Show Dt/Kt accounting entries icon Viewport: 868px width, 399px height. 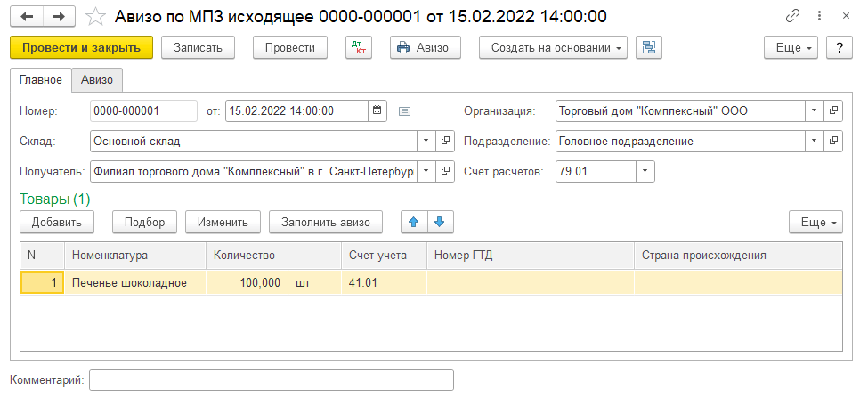pos(358,48)
